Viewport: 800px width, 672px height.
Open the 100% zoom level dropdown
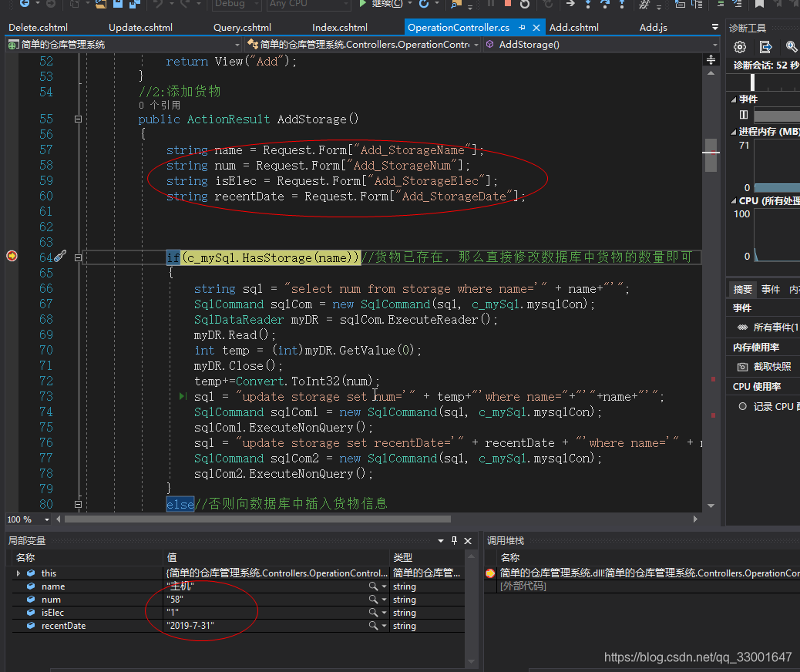pyautogui.click(x=47, y=519)
